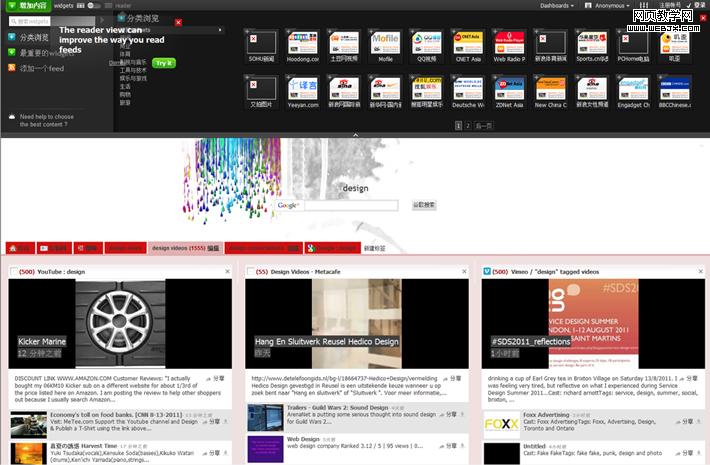710x465 pixels.
Task: Close the reader view tooltip popup
Action: point(178,22)
